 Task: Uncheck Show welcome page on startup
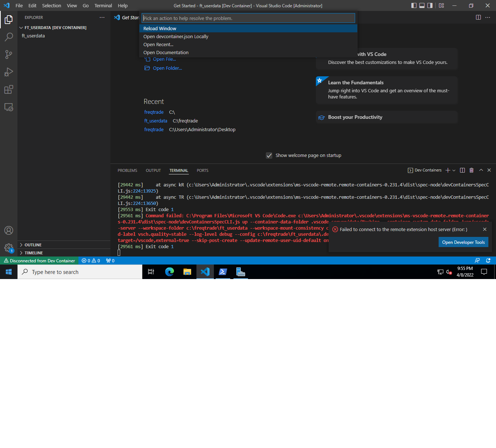(269, 156)
